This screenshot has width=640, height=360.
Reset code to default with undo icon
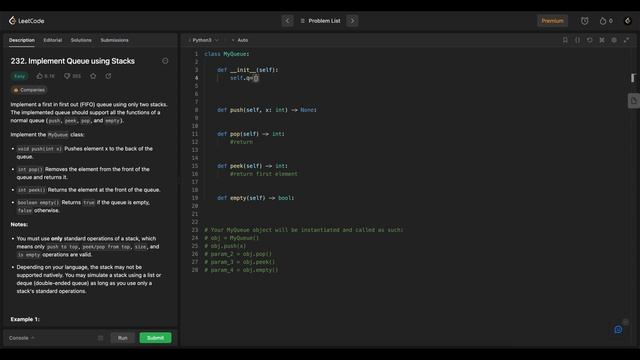pos(589,40)
